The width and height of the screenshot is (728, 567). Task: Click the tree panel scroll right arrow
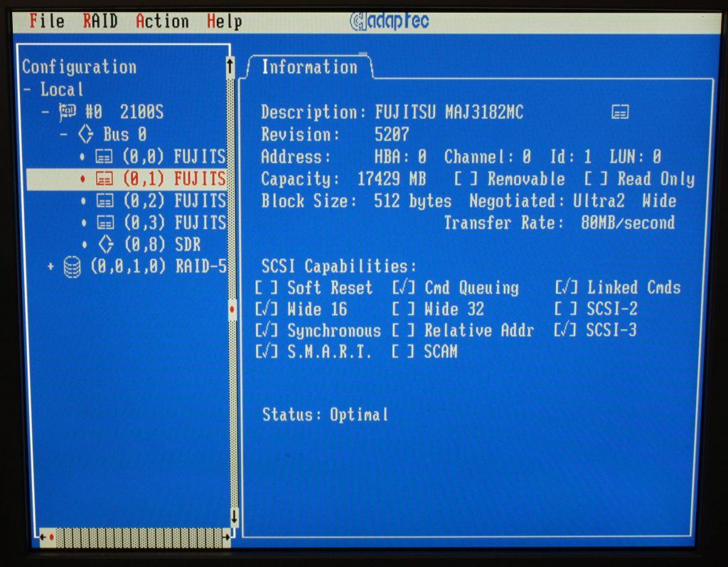point(226,537)
